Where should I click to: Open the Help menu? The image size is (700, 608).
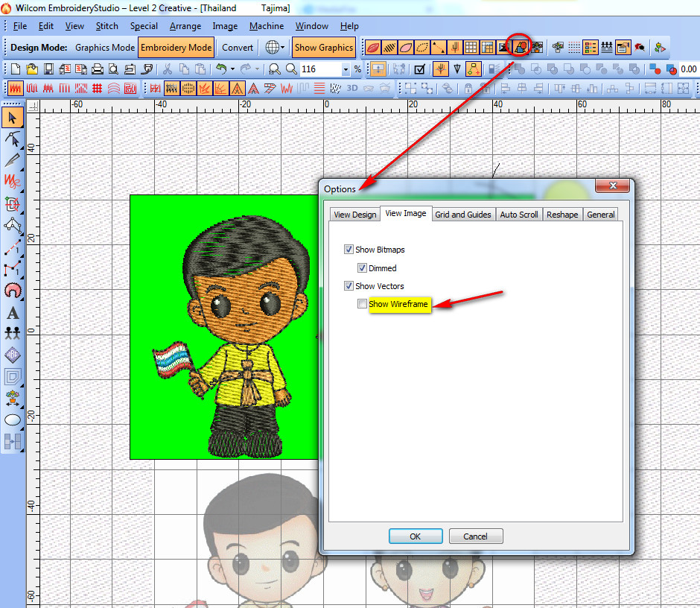pyautogui.click(x=349, y=26)
